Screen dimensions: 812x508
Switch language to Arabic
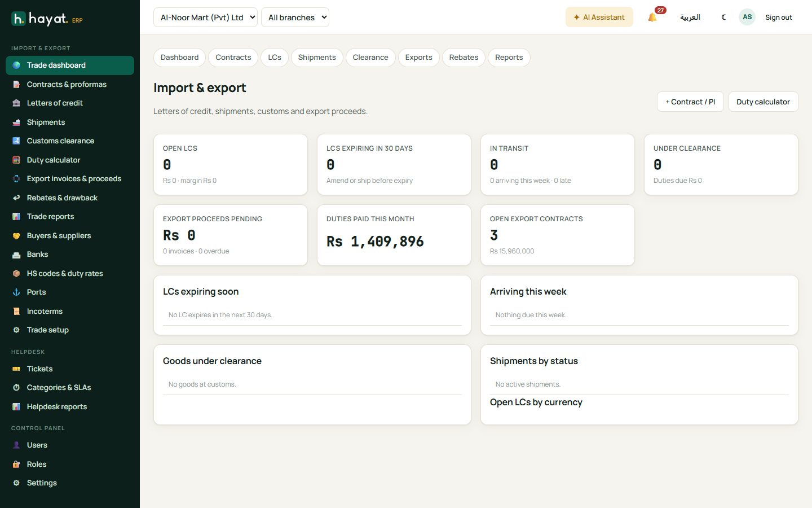tap(690, 17)
